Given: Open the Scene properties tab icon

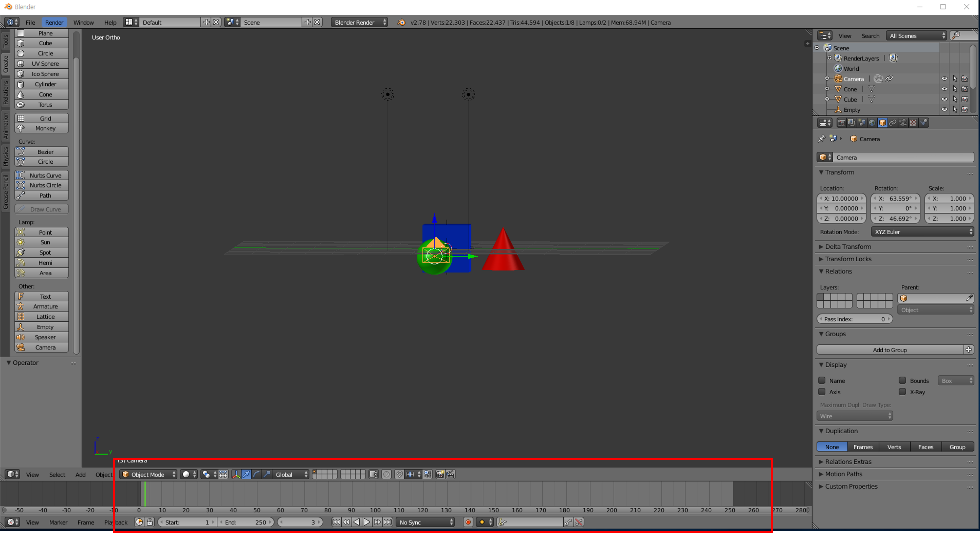Looking at the screenshot, I should tap(862, 123).
